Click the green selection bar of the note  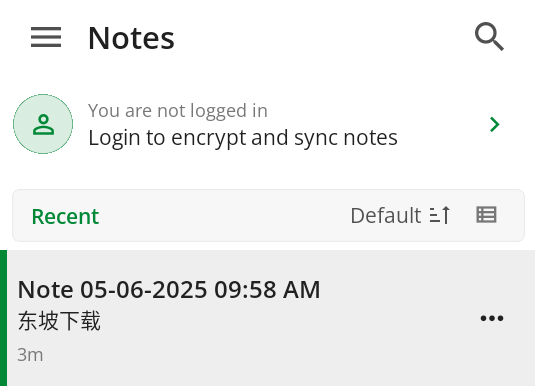click(3, 318)
